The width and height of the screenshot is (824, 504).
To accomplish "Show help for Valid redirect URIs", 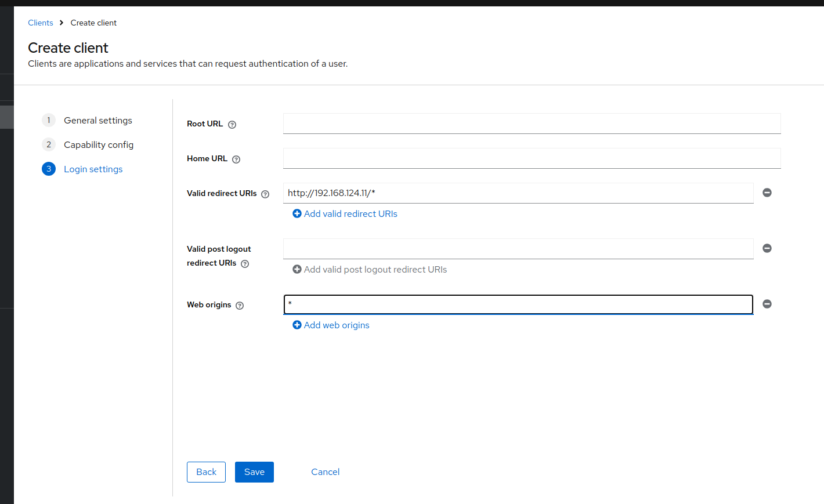I will point(265,194).
